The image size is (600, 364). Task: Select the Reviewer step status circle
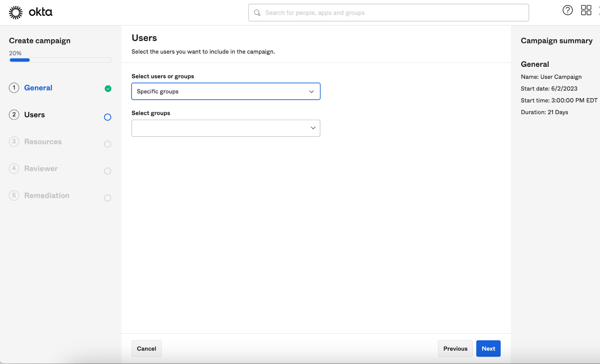[108, 171]
